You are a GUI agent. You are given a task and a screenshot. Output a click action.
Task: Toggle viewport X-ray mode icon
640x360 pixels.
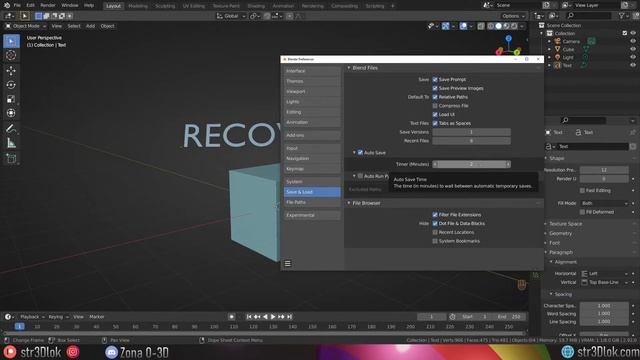point(481,26)
